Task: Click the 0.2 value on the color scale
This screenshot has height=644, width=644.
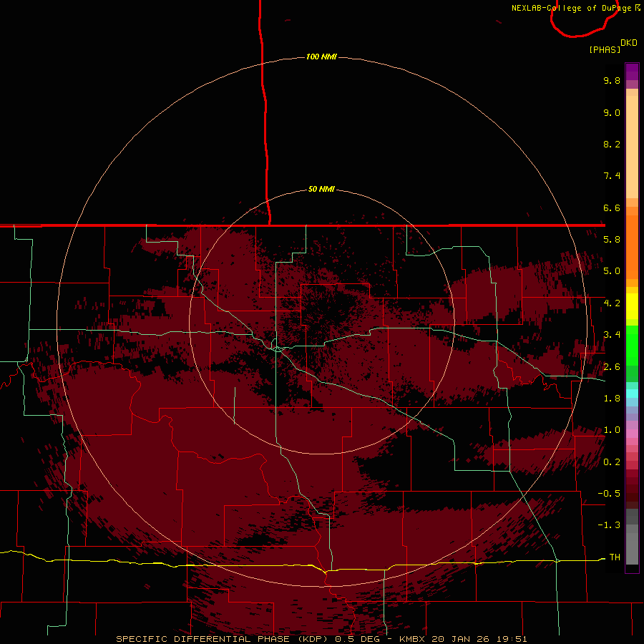Action: tap(612, 462)
